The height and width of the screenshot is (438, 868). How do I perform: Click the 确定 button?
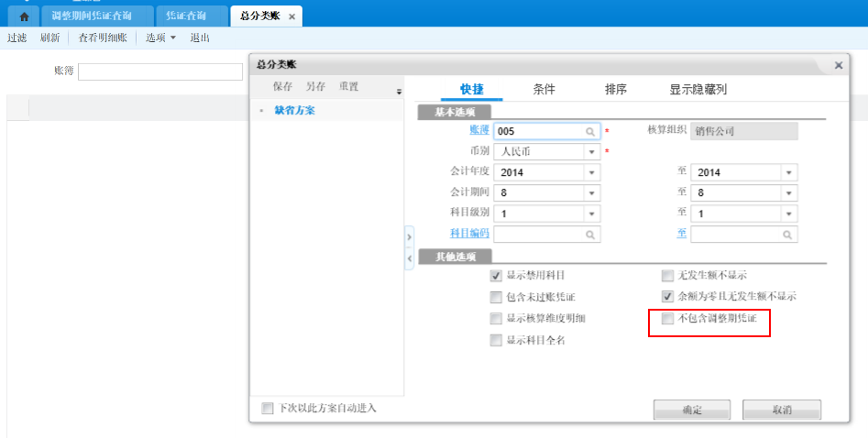point(691,411)
